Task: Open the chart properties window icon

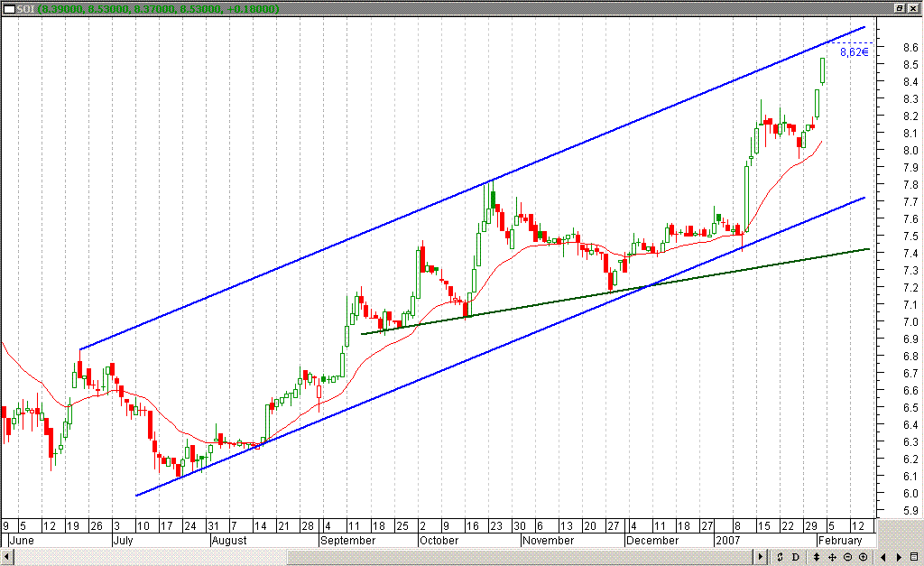Action: click(x=915, y=557)
